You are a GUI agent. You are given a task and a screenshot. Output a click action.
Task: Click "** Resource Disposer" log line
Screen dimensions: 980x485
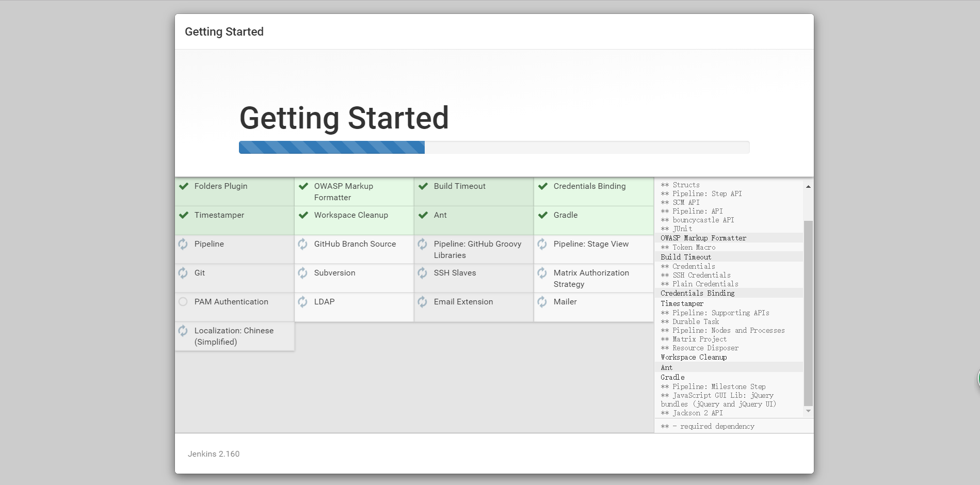tap(699, 348)
